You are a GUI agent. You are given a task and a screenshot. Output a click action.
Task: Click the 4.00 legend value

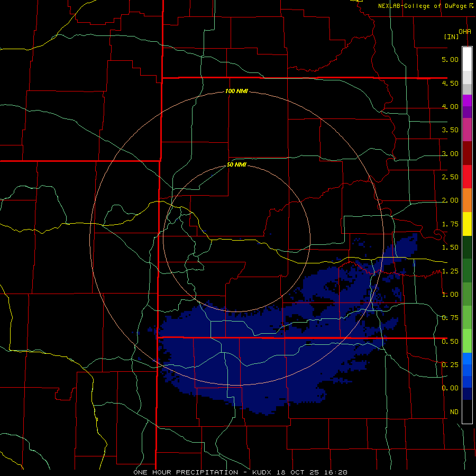(450, 106)
